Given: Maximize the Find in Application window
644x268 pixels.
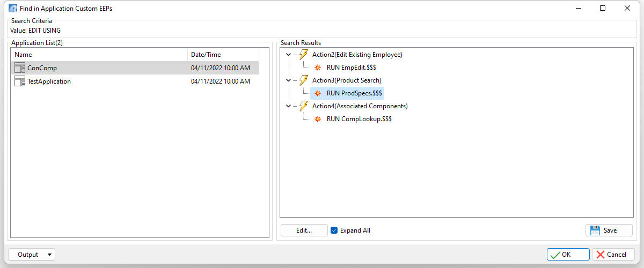Looking at the screenshot, I should coord(603,8).
